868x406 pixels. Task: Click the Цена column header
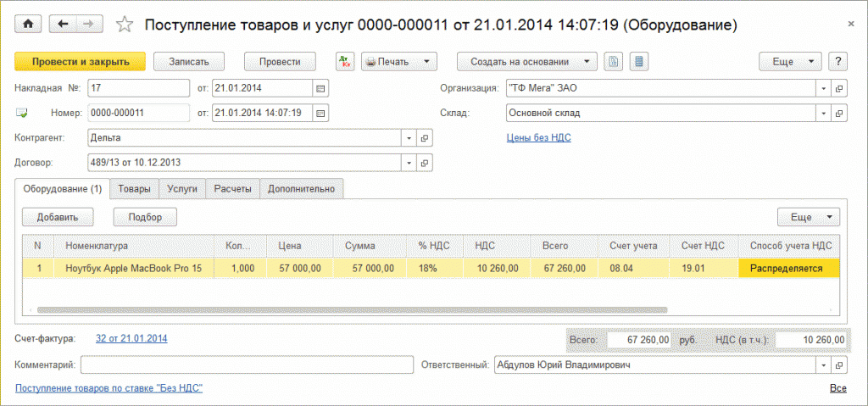(299, 245)
